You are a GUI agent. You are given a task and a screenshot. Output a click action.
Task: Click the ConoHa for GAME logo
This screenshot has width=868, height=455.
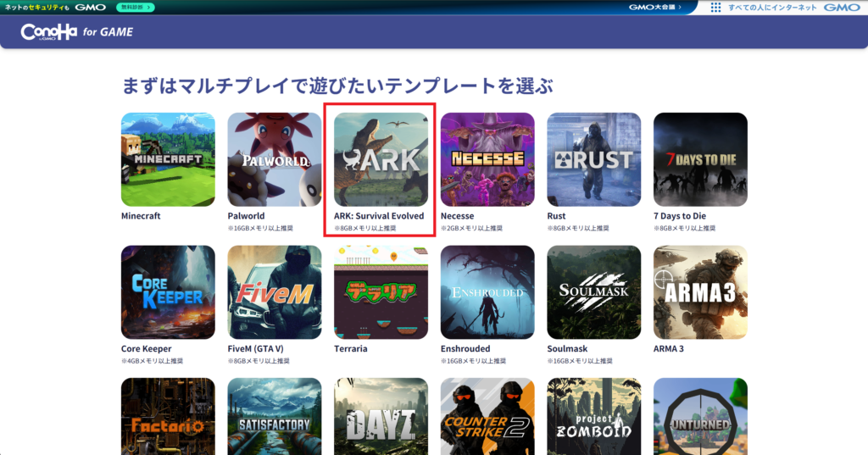[x=77, y=32]
